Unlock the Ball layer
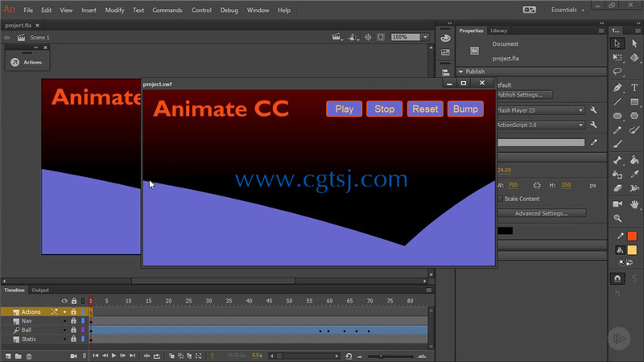This screenshot has width=644, height=362. [x=73, y=330]
